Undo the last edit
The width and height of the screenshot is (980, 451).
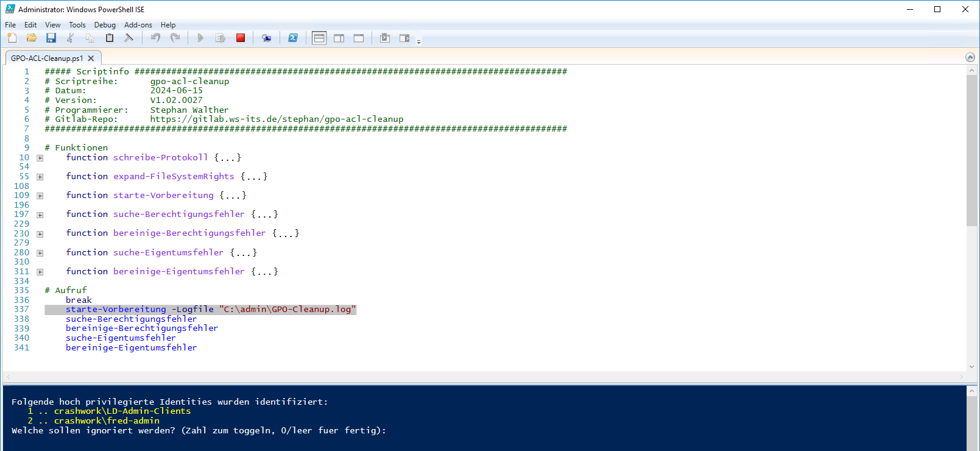pos(155,38)
